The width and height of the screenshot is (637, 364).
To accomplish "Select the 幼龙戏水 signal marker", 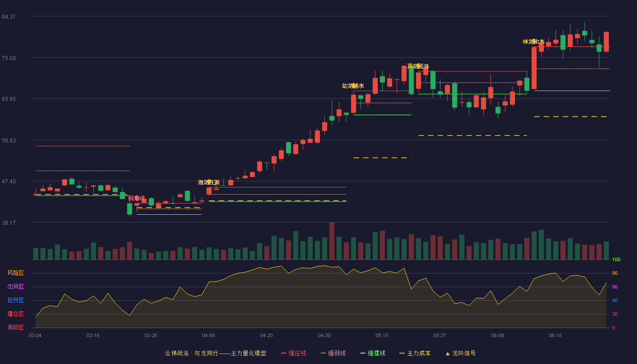I will coord(353,86).
